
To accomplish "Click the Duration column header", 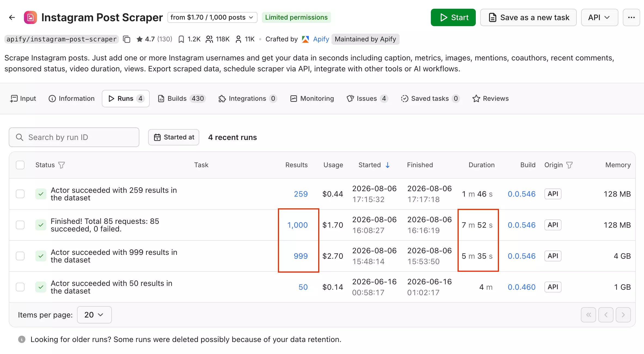I will tap(482, 165).
